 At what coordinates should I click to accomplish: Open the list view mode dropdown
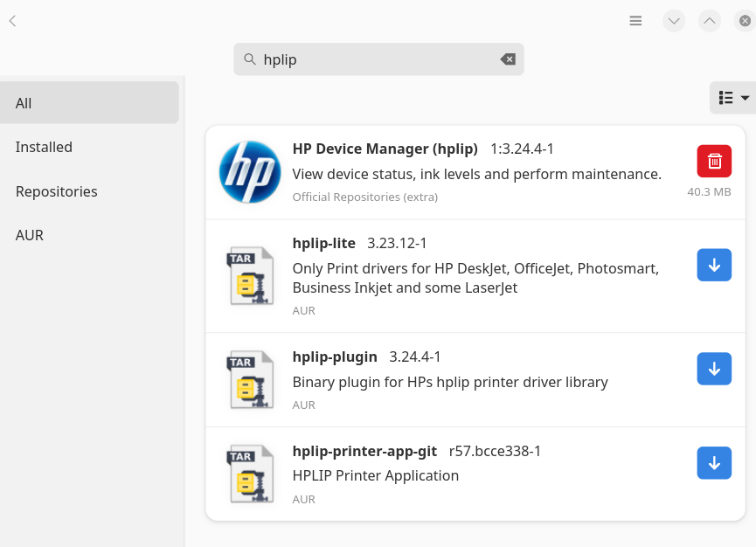(x=733, y=98)
